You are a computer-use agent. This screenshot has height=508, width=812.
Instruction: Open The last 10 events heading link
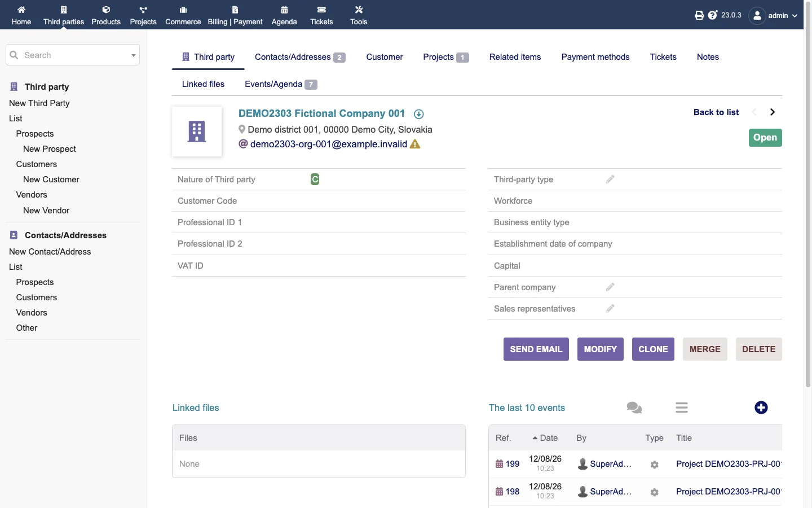point(527,408)
